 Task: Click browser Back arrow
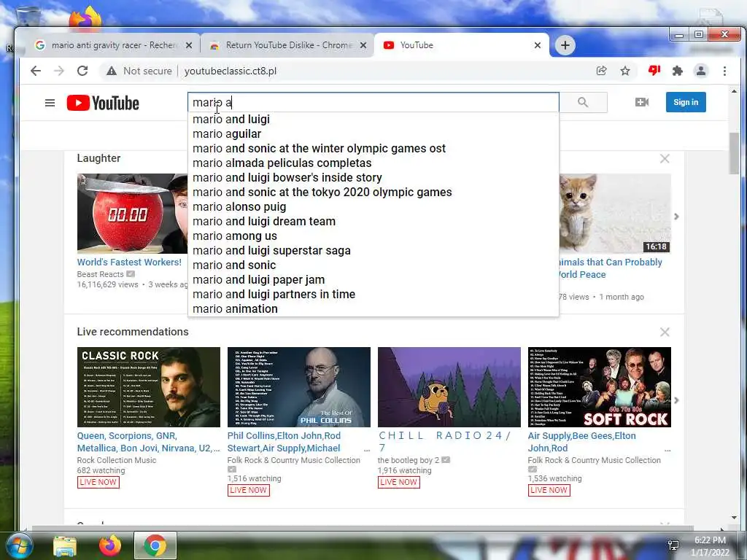click(x=36, y=71)
